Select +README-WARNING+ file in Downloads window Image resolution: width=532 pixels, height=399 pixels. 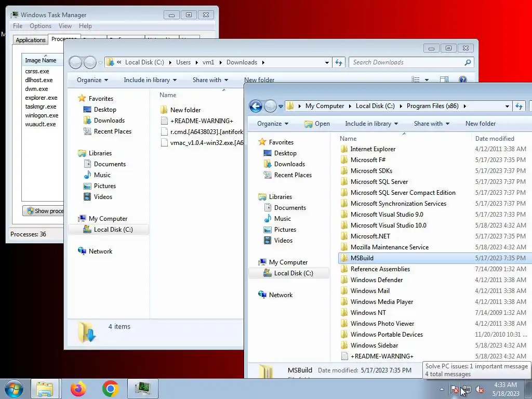(202, 121)
